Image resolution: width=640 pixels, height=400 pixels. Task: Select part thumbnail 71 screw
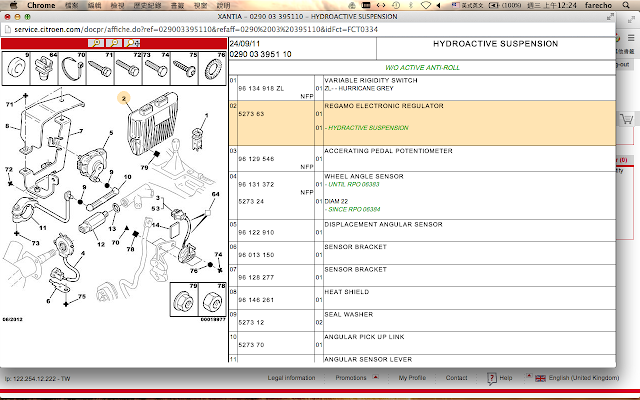(x=100, y=68)
